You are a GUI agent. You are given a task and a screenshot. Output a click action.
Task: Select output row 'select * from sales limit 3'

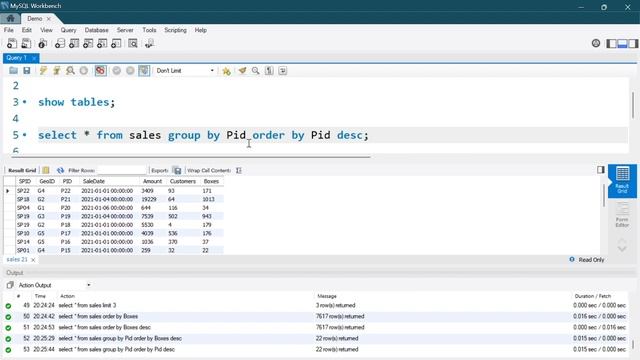[x=315, y=305]
